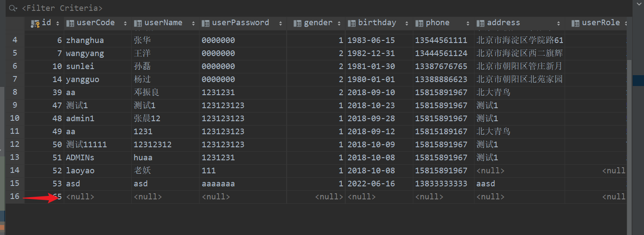Toggle sort arrows on birthday column
This screenshot has height=235, width=644.
(407, 23)
